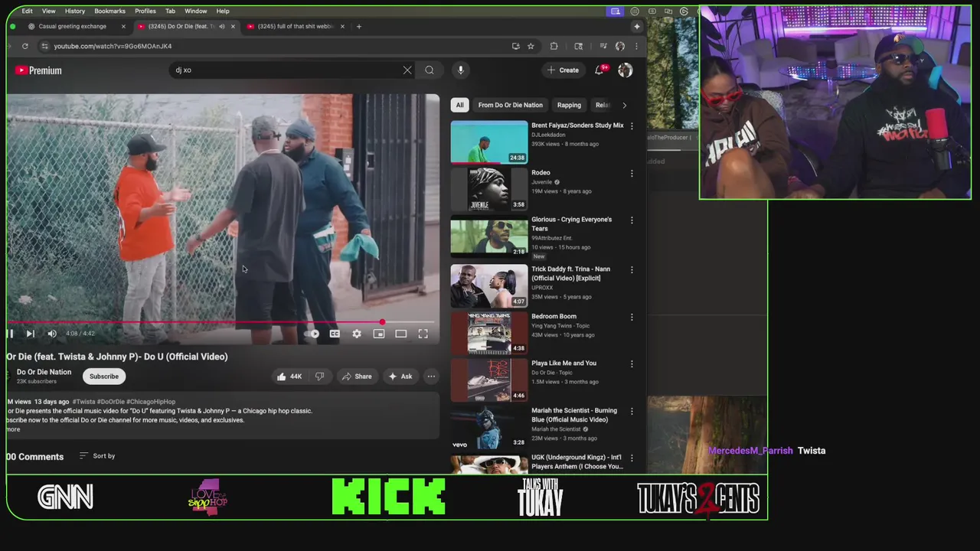This screenshot has height=551, width=980.
Task: Open Trick Daddy ft. Trina thumbnail
Action: [x=489, y=285]
